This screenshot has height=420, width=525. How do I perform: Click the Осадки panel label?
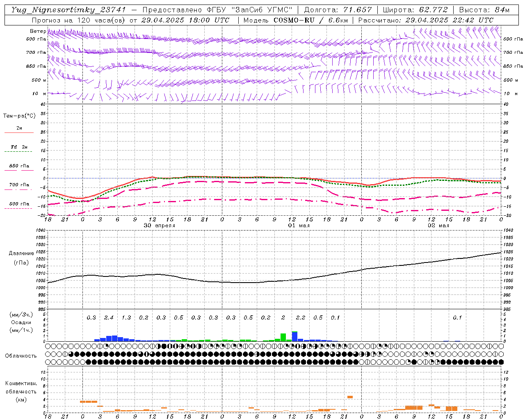click(21, 322)
